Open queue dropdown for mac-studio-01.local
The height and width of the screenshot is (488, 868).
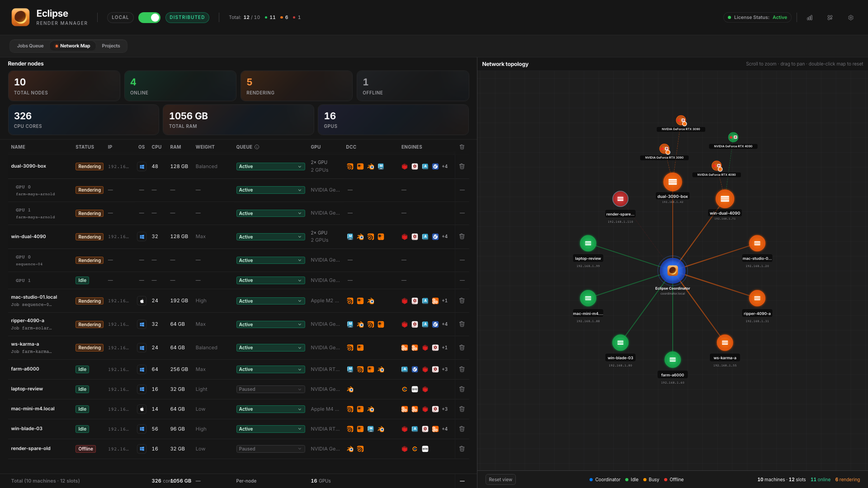click(x=270, y=301)
